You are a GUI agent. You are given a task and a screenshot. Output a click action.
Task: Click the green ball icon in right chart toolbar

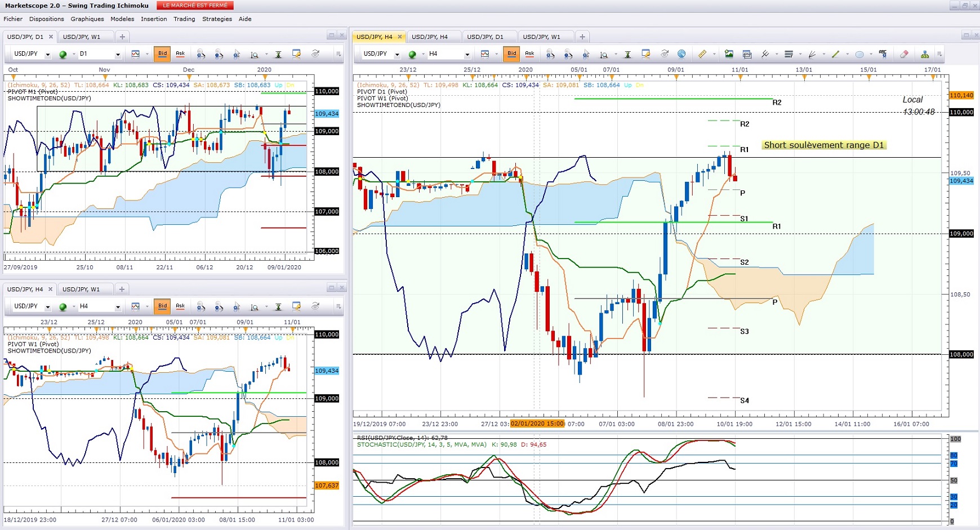pos(412,54)
